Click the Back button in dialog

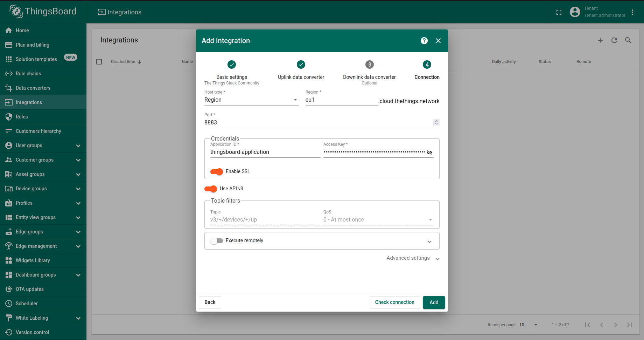(x=210, y=302)
